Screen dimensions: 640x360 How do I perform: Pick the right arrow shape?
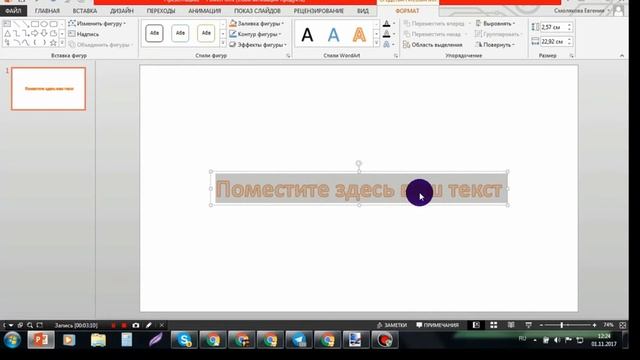(x=35, y=33)
